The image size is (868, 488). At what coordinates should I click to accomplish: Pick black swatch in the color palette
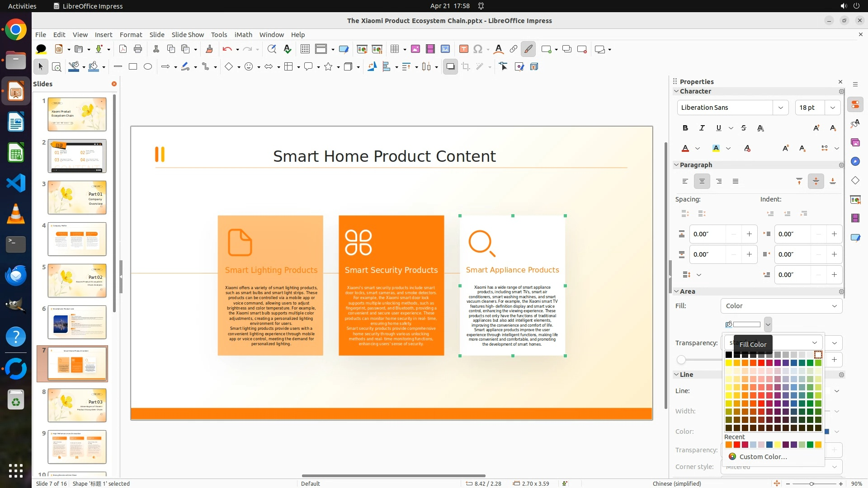point(729,355)
